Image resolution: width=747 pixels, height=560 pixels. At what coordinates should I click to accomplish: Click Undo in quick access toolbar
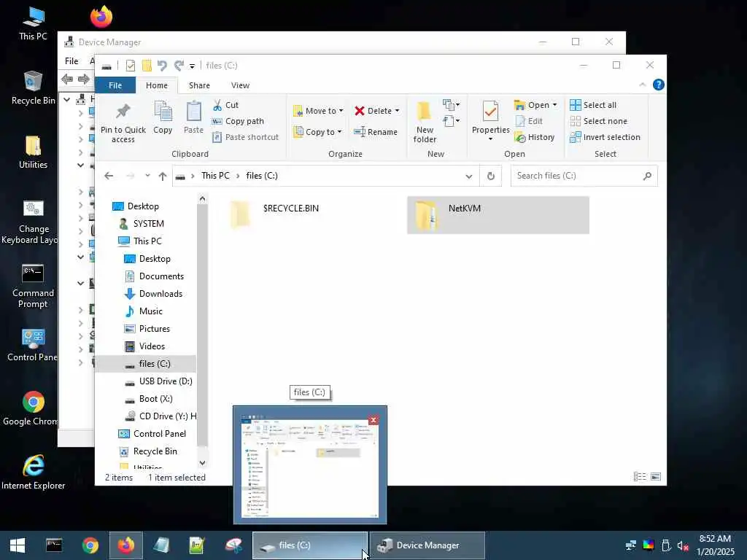click(162, 65)
